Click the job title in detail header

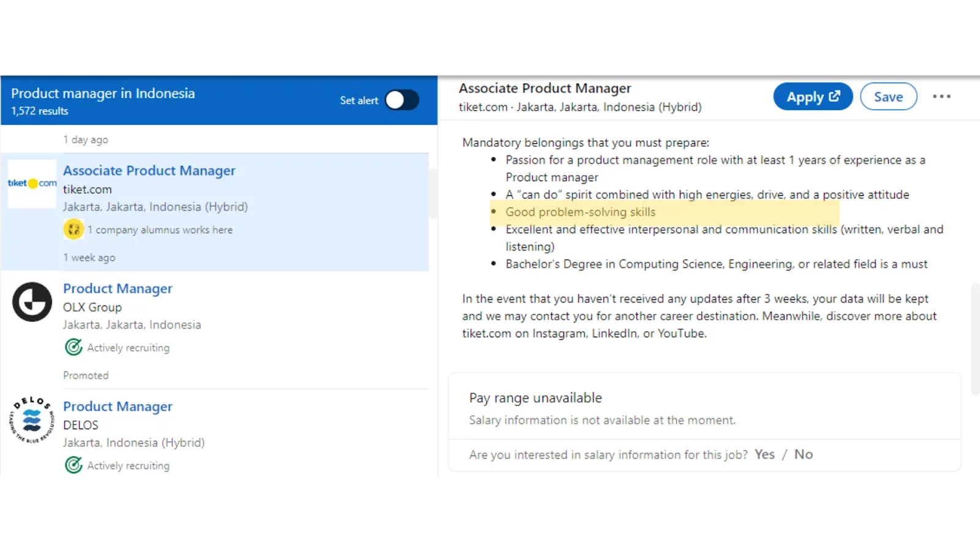coord(545,89)
